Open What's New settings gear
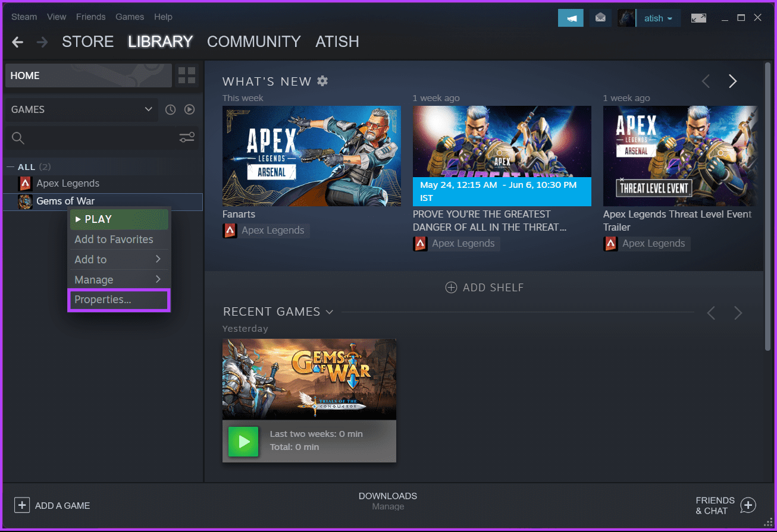This screenshot has width=777, height=532. pyautogui.click(x=322, y=81)
